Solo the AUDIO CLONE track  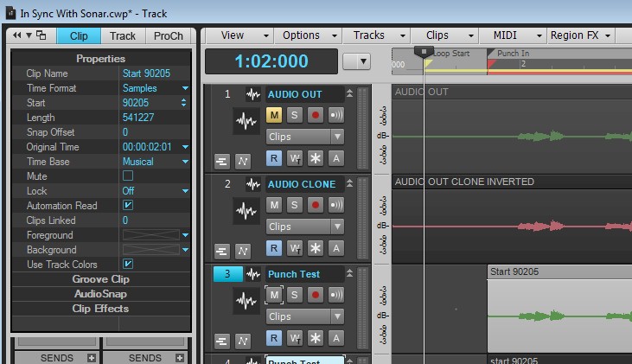[x=295, y=205]
